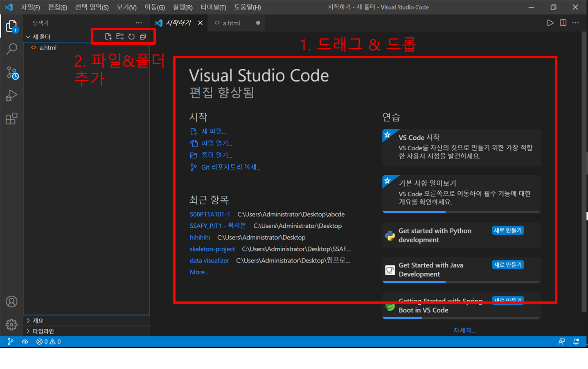The image size is (588, 369).
Task: Click the welcome page vertical scrollbar
Action: click(x=585, y=172)
